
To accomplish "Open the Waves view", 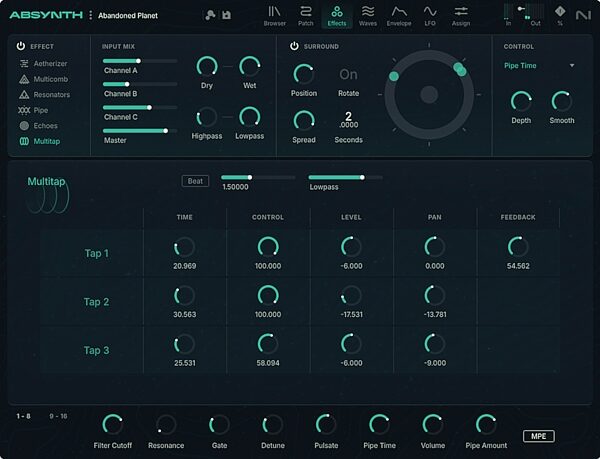I will click(368, 16).
